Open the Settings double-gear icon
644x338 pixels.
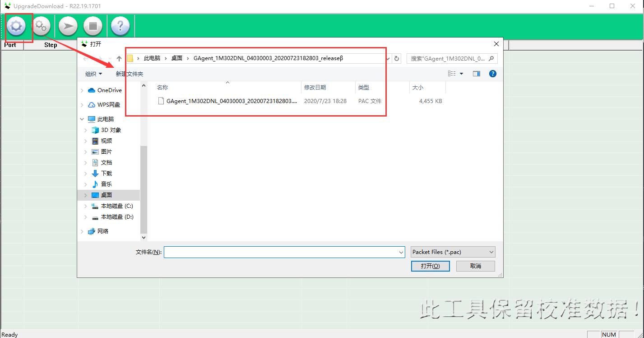(x=42, y=26)
